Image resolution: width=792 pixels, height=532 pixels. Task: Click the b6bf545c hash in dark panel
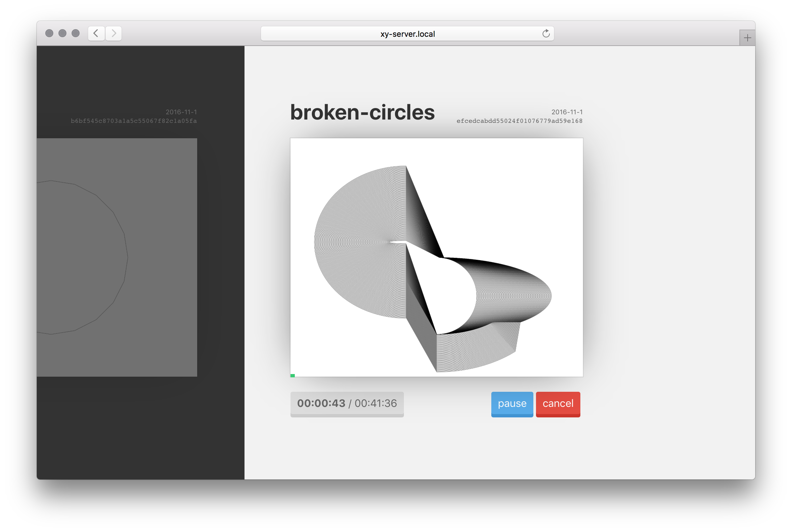[x=134, y=121]
